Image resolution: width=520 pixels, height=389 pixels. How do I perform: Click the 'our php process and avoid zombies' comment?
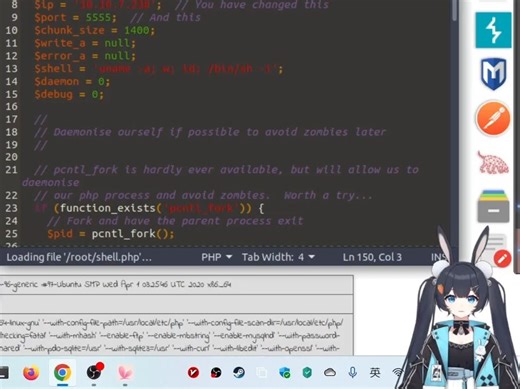point(203,195)
